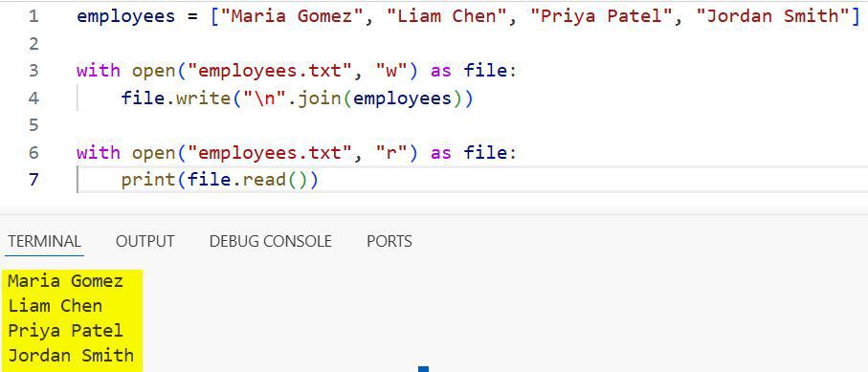Switch to the PORTS tab

389,241
